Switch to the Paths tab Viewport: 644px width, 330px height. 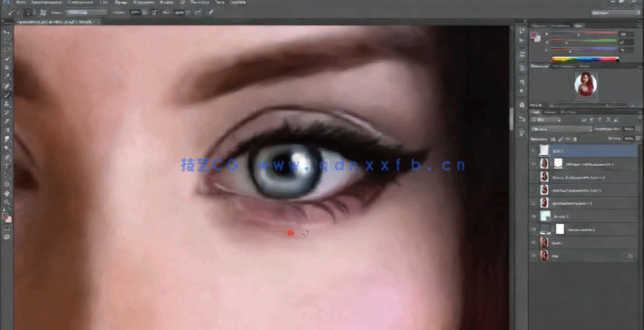point(568,112)
